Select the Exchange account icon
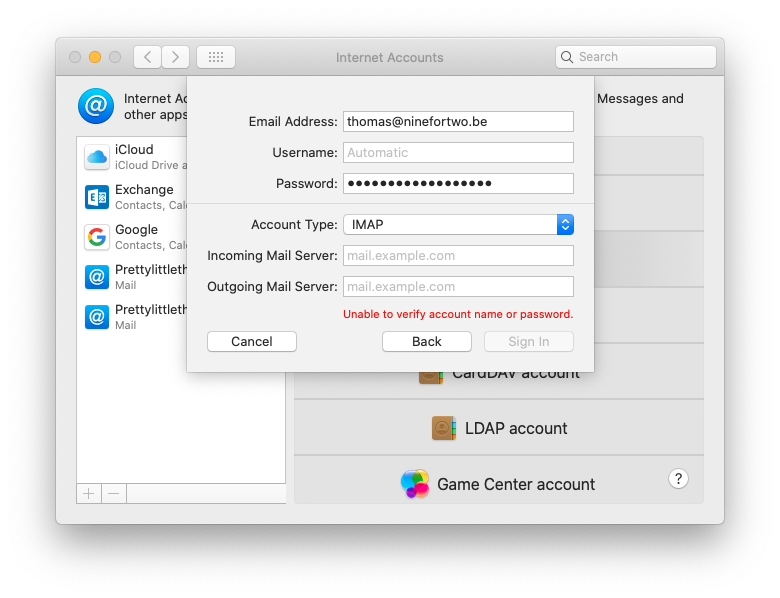 (x=97, y=197)
